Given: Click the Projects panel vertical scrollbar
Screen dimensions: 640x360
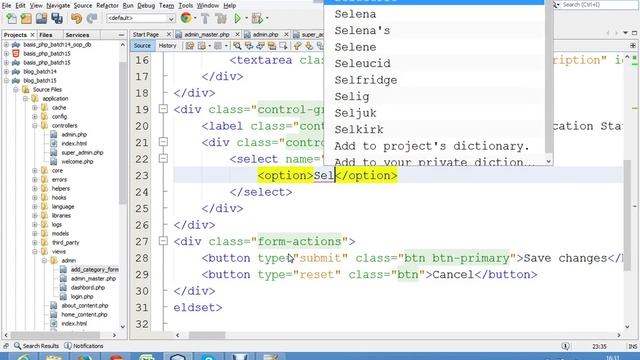Looking at the screenshot, I should pos(123,185).
